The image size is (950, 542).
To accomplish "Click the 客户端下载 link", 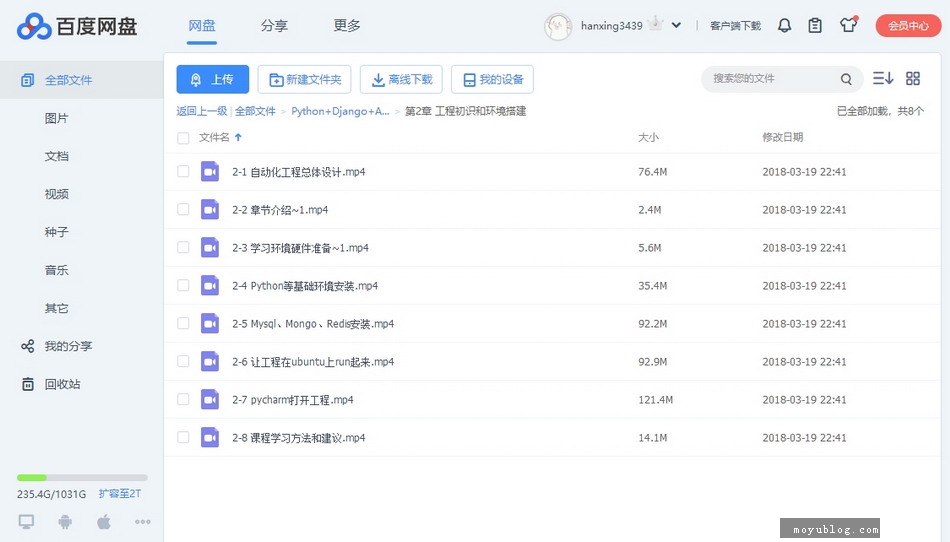I will point(736,25).
